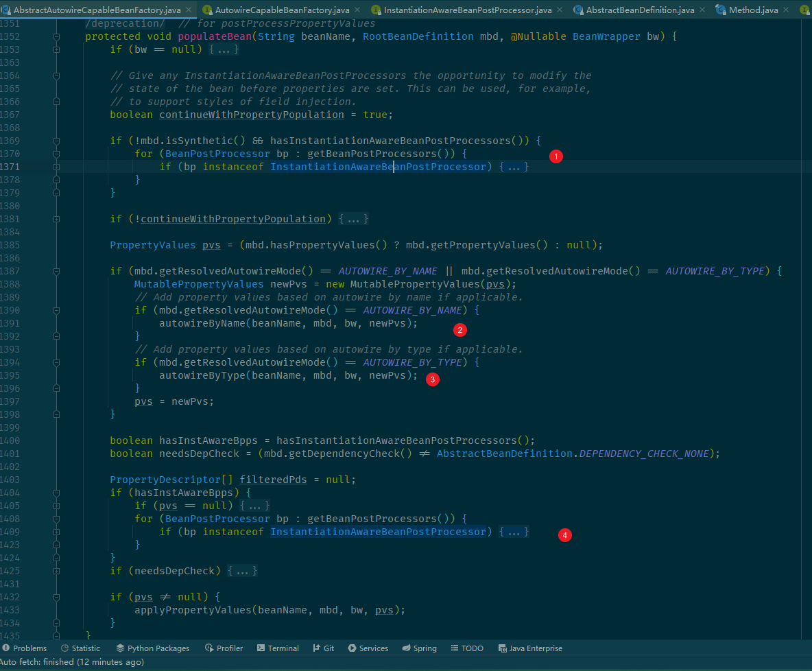Expand {...} after if (needsDepCheck)
812x671 pixels.
(x=242, y=571)
